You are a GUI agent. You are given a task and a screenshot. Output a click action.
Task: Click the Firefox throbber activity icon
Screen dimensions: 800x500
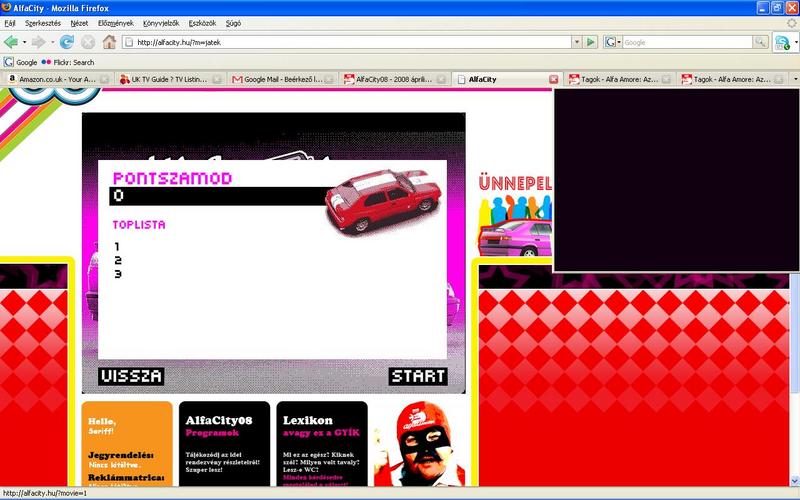pyautogui.click(x=792, y=23)
